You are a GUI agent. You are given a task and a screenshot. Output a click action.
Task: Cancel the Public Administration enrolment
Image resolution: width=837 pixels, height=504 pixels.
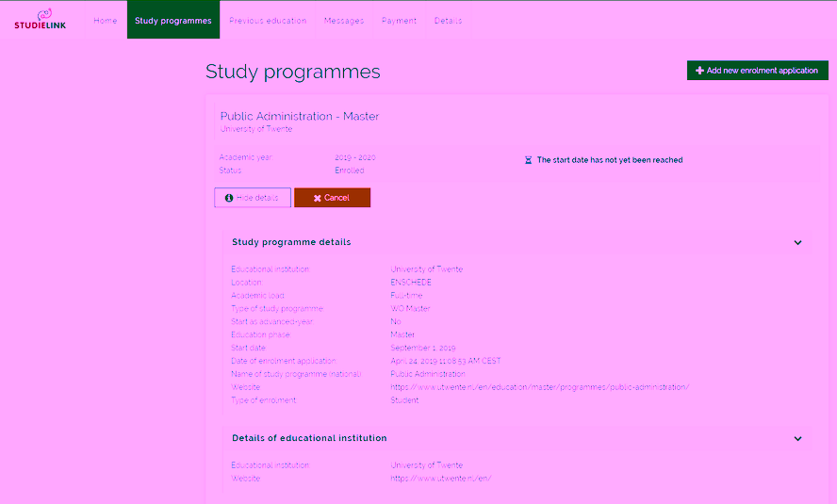[x=332, y=197]
